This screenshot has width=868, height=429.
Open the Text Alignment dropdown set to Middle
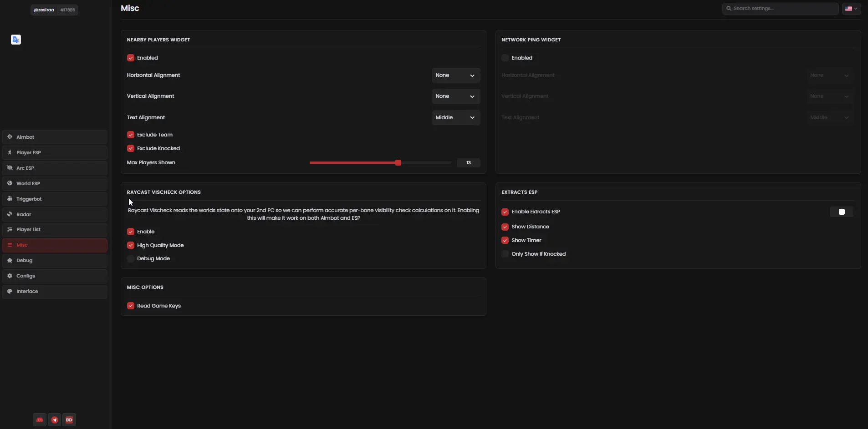(455, 118)
